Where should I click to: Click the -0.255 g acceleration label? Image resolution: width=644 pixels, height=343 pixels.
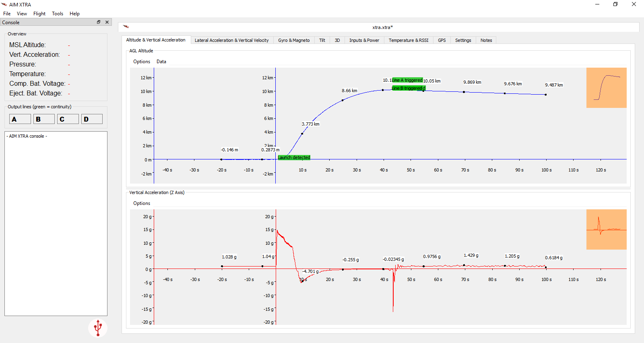(x=351, y=260)
